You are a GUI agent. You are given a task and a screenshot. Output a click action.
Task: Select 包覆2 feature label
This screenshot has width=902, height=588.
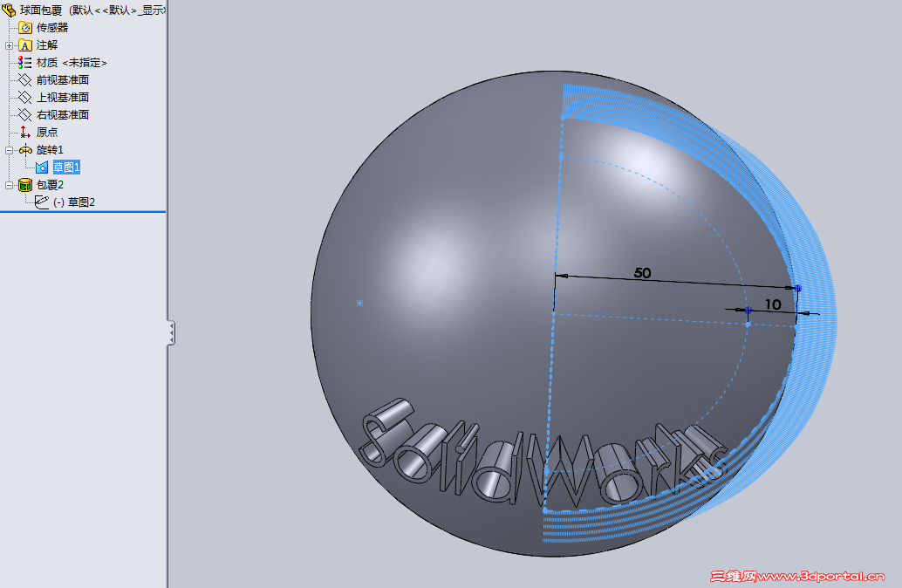(50, 185)
